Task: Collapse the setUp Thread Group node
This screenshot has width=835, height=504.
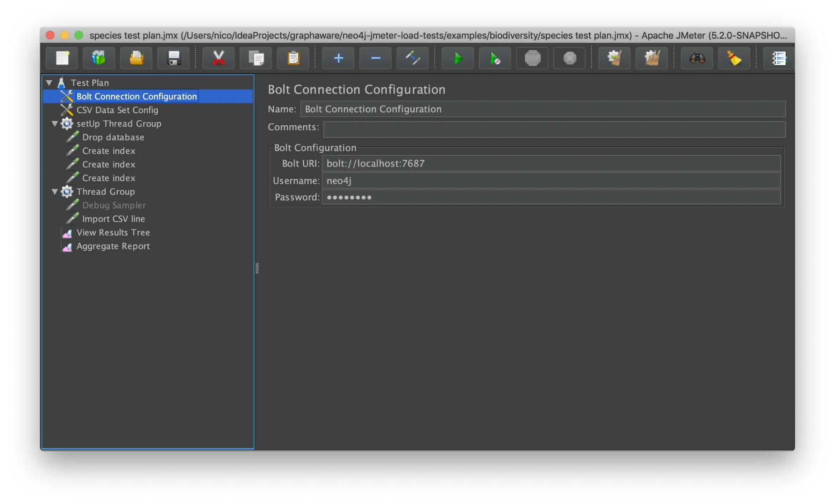Action: [55, 124]
